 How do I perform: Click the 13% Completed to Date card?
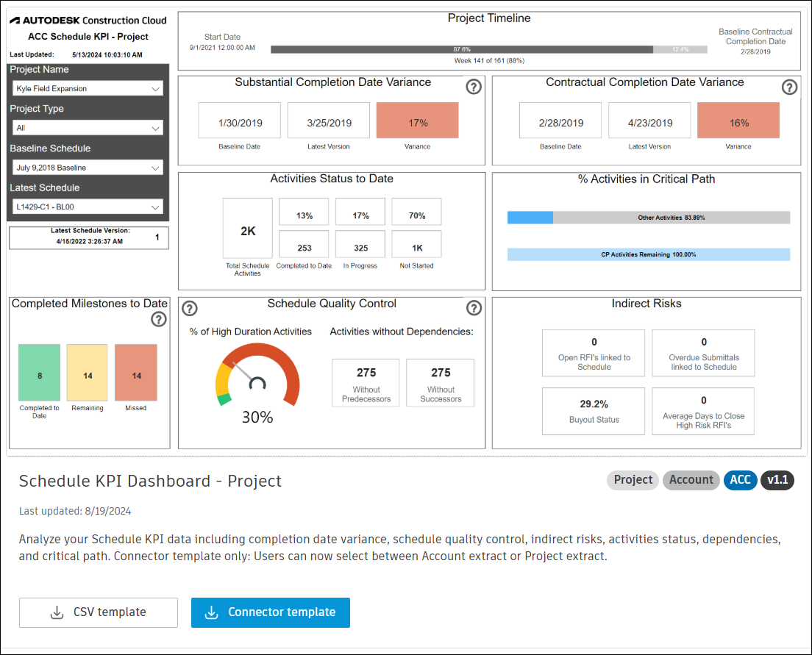(x=304, y=211)
